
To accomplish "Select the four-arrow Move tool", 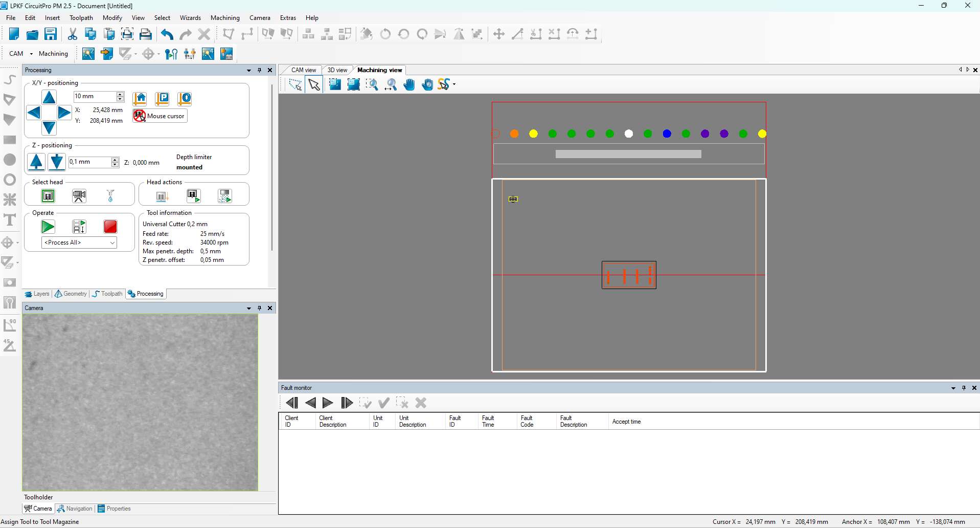I will [x=499, y=34].
